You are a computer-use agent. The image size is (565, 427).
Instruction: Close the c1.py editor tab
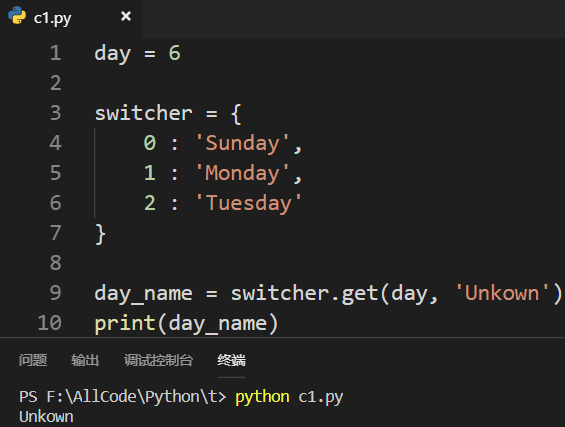point(126,16)
